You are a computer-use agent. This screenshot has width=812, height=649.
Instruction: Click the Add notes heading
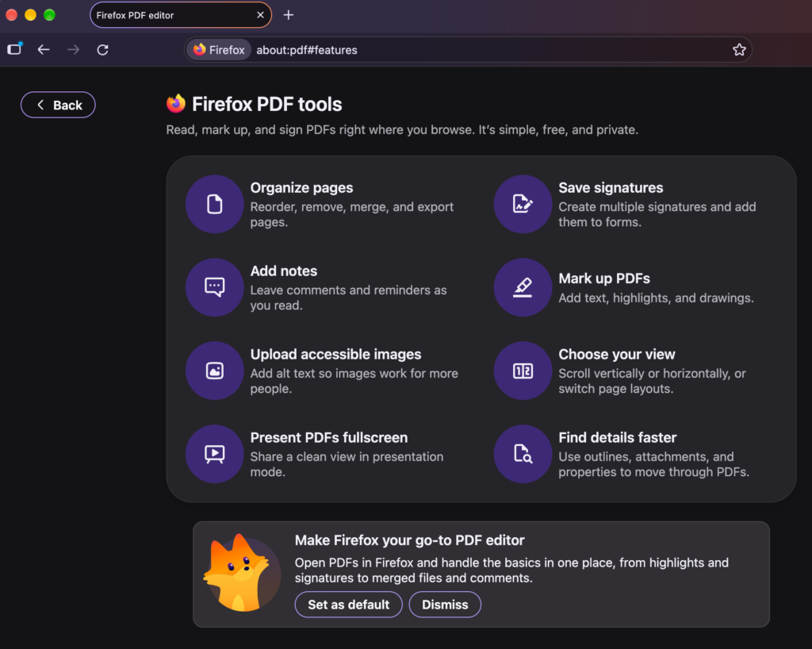pyautogui.click(x=283, y=271)
